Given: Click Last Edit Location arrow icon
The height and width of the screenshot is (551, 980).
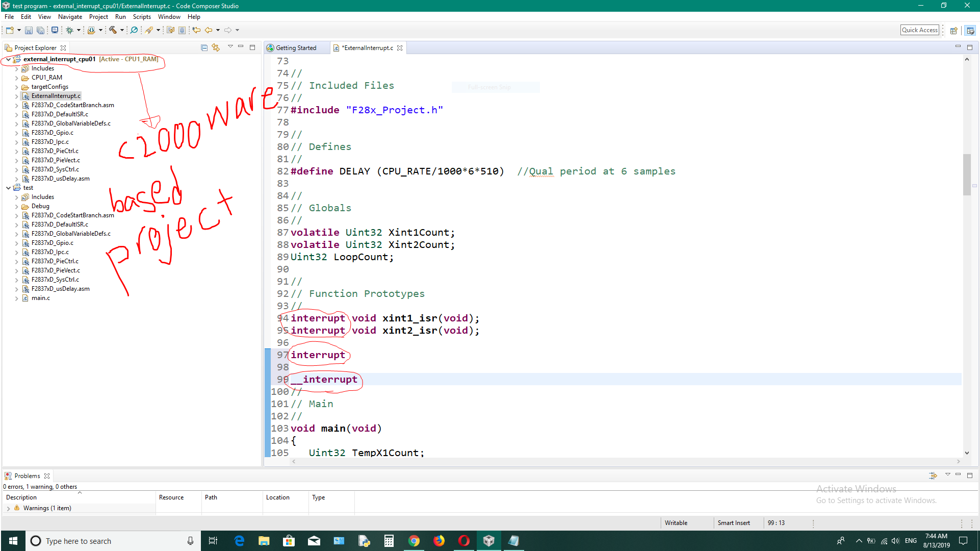Looking at the screenshot, I should coord(196,31).
